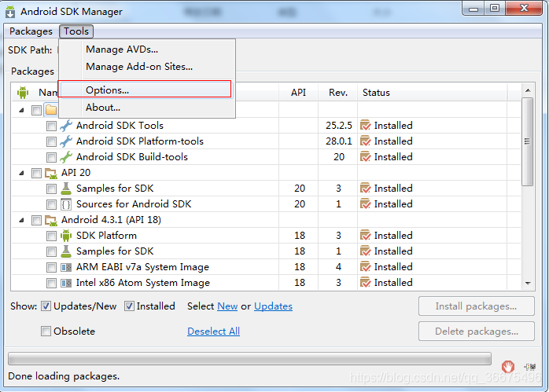
Task: Open the Packages menu
Action: pyautogui.click(x=31, y=31)
